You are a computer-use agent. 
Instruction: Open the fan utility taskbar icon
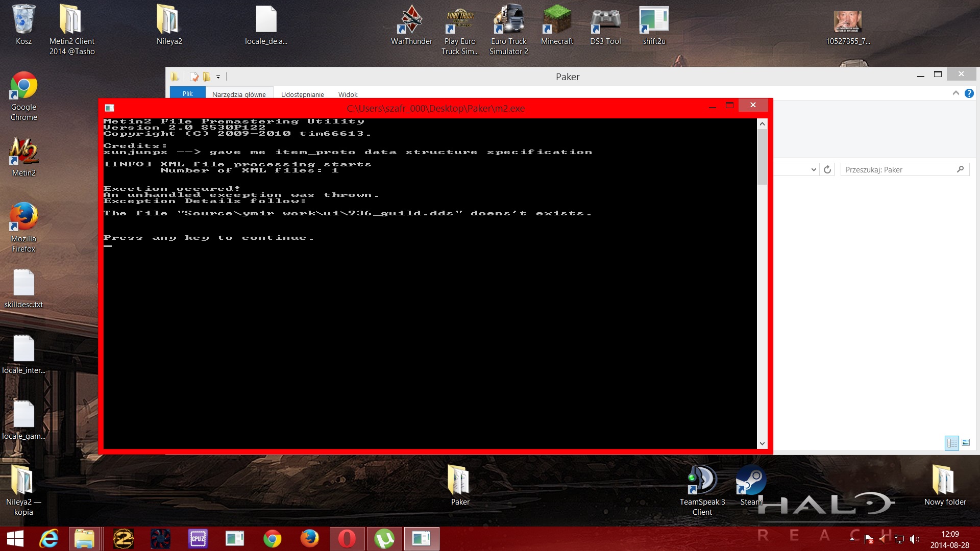pyautogui.click(x=160, y=539)
